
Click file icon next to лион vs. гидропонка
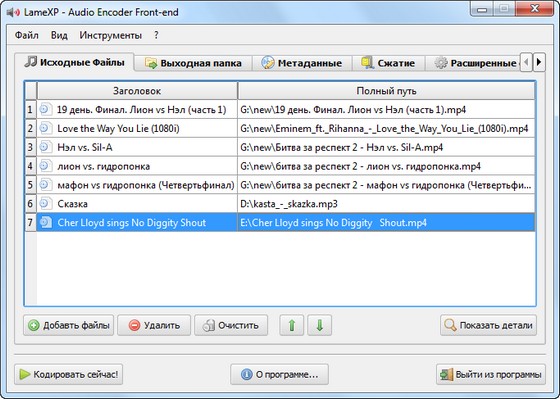45,166
